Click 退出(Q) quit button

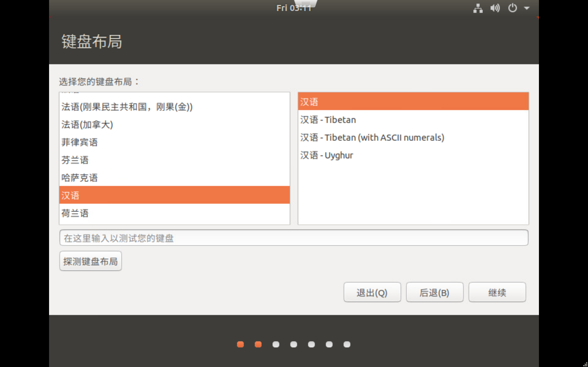point(372,292)
